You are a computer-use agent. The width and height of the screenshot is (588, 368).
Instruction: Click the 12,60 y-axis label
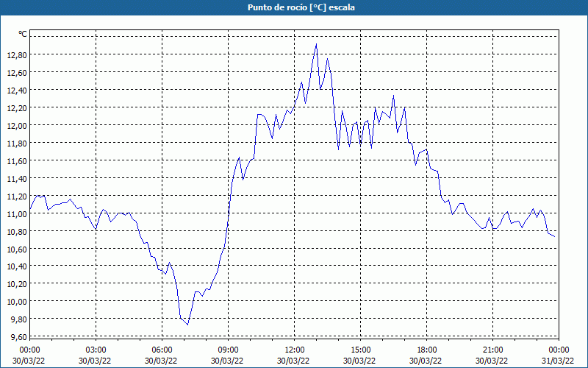coord(17,73)
